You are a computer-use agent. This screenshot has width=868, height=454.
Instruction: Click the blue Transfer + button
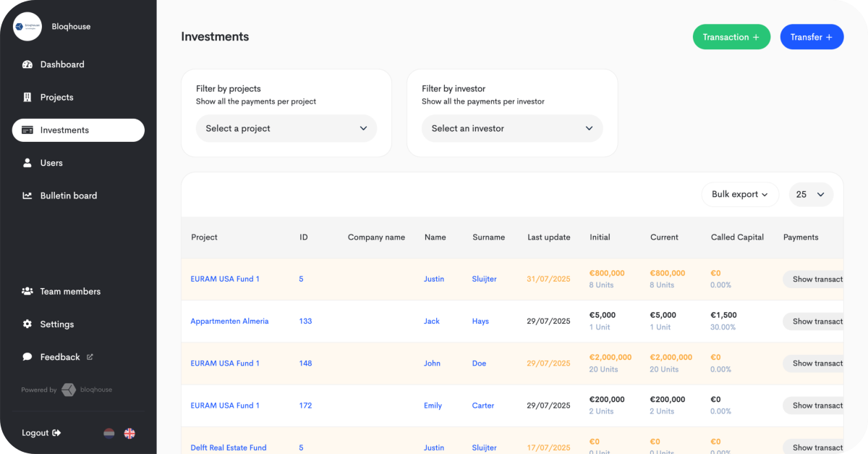(x=811, y=37)
